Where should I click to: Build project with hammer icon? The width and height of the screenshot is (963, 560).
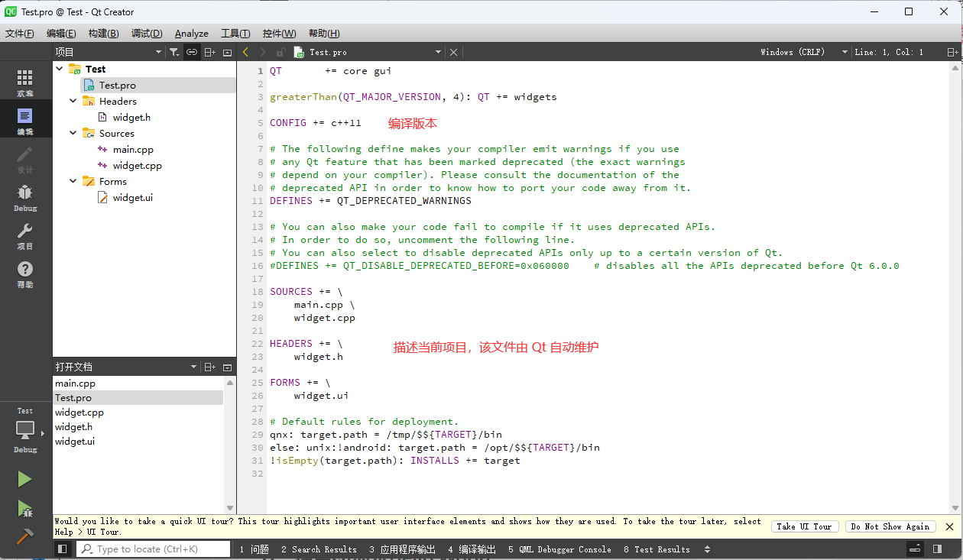(25, 537)
